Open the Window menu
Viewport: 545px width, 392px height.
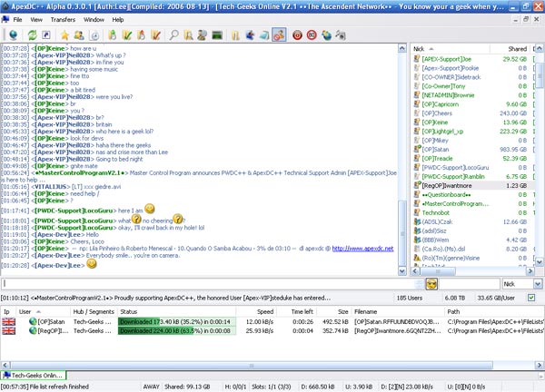94,20
